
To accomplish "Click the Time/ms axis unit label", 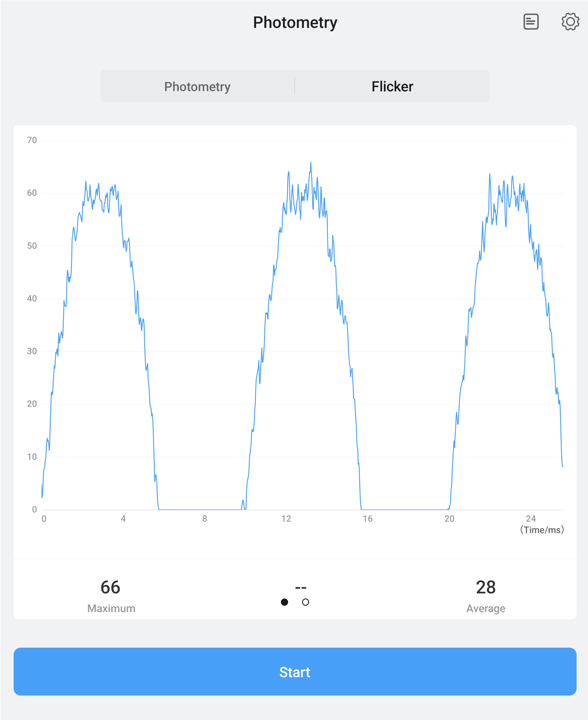I will (x=542, y=530).
